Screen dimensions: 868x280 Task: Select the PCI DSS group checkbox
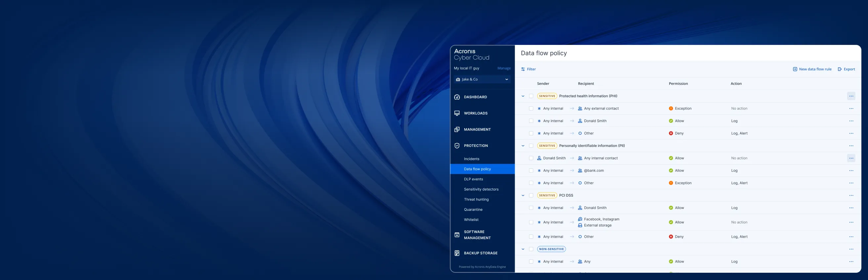pos(531,195)
